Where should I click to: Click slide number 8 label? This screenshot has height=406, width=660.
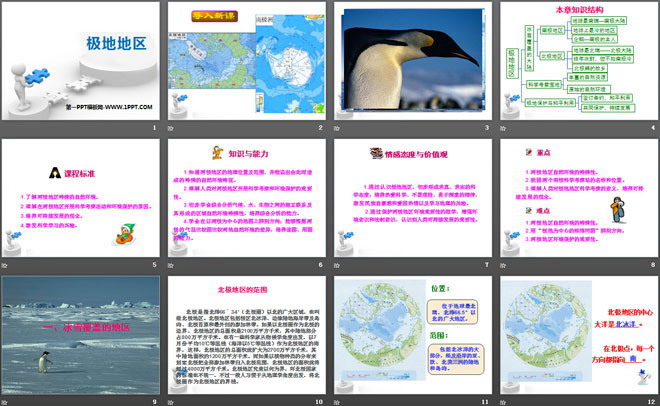(653, 265)
